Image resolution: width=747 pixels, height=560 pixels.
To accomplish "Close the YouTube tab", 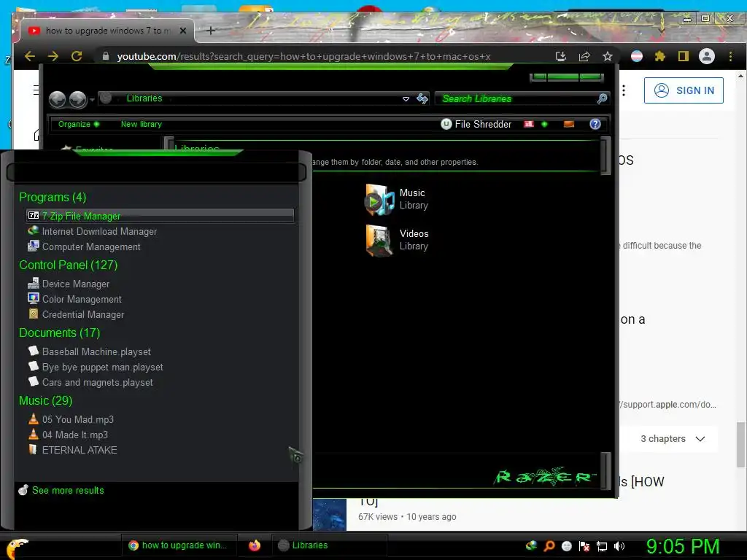I will tap(183, 31).
